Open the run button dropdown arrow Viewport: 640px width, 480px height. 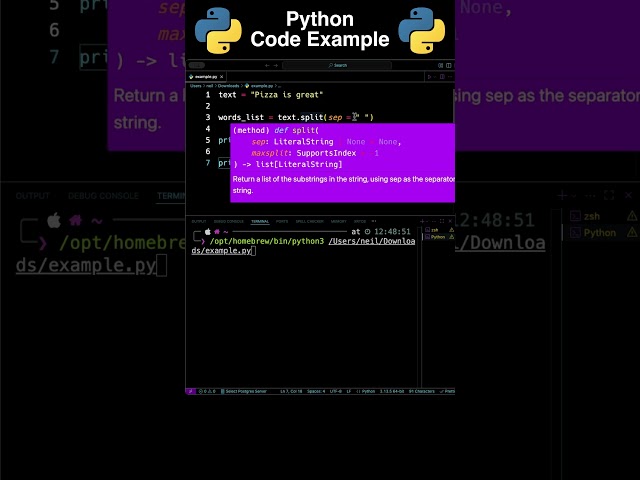point(435,77)
